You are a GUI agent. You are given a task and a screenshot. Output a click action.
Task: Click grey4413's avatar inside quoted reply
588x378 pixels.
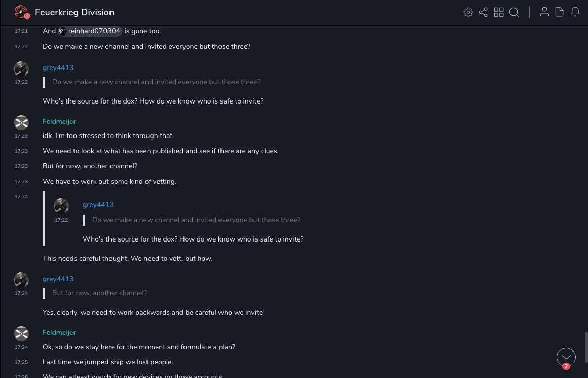coord(61,205)
